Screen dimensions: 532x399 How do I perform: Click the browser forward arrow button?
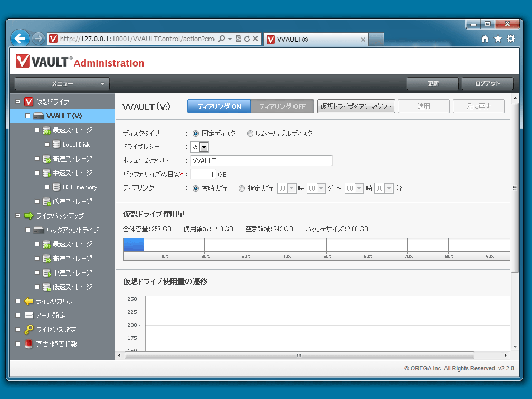39,39
